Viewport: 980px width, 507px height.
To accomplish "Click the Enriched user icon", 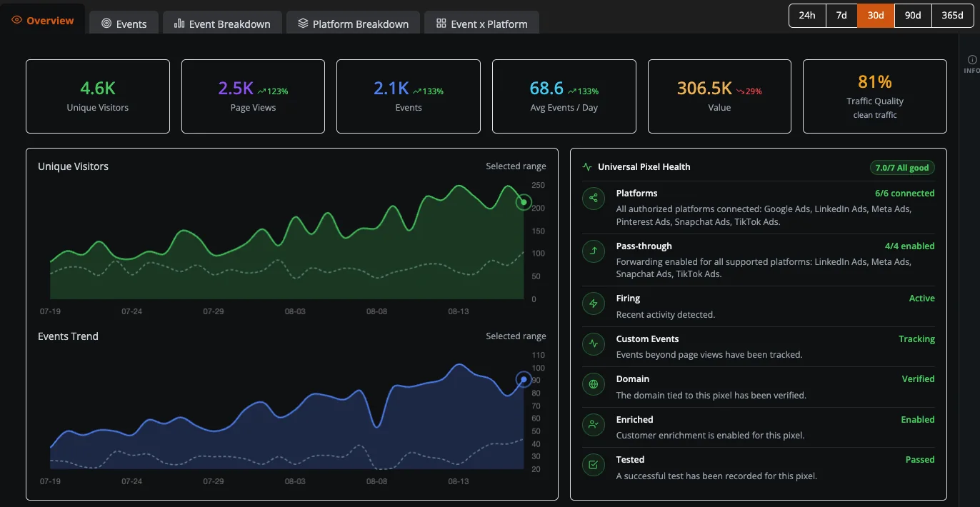I will [x=593, y=425].
